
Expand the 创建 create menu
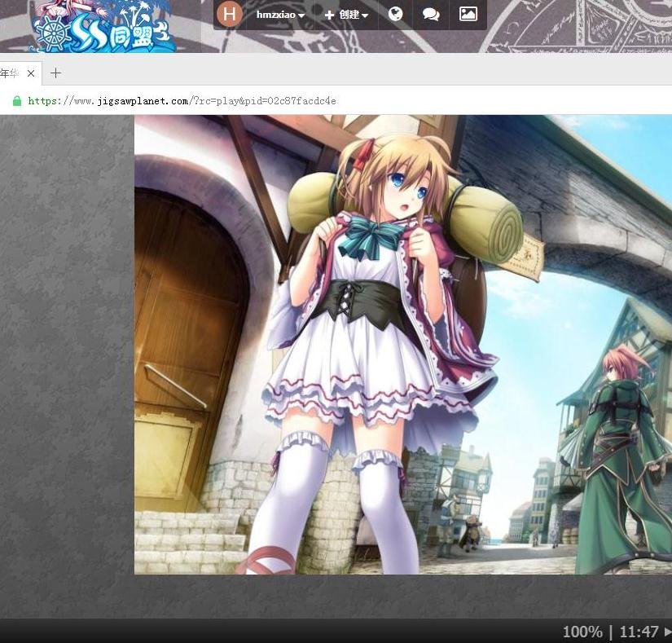click(346, 15)
